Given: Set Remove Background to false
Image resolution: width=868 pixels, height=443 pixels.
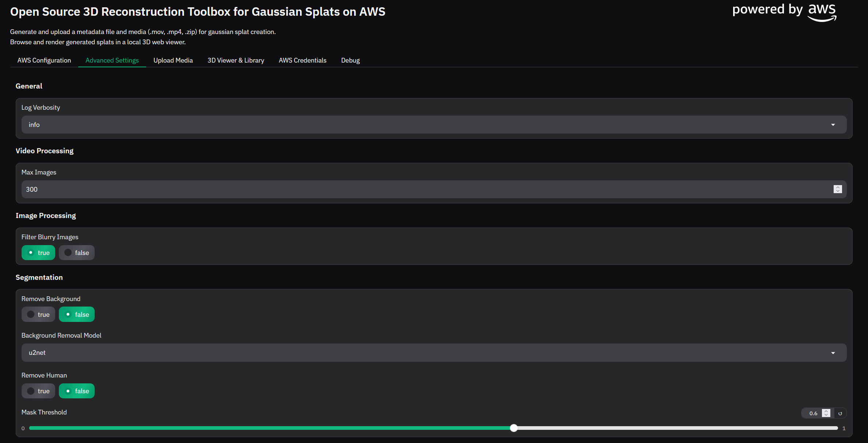Looking at the screenshot, I should [x=77, y=315].
